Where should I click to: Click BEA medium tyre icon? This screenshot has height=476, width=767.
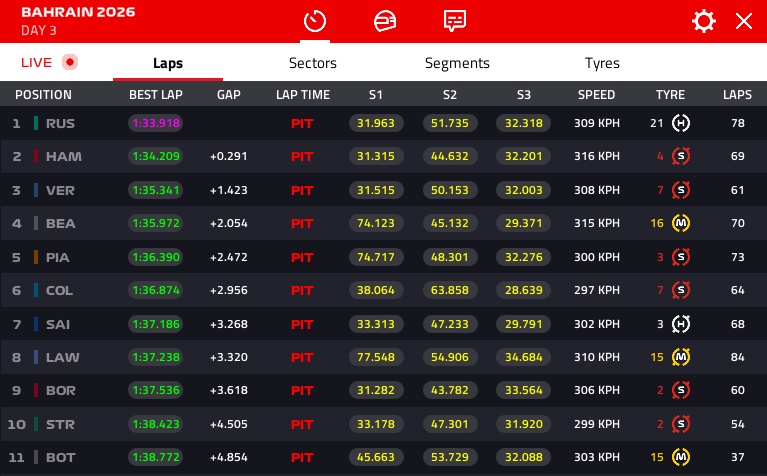[x=681, y=223]
